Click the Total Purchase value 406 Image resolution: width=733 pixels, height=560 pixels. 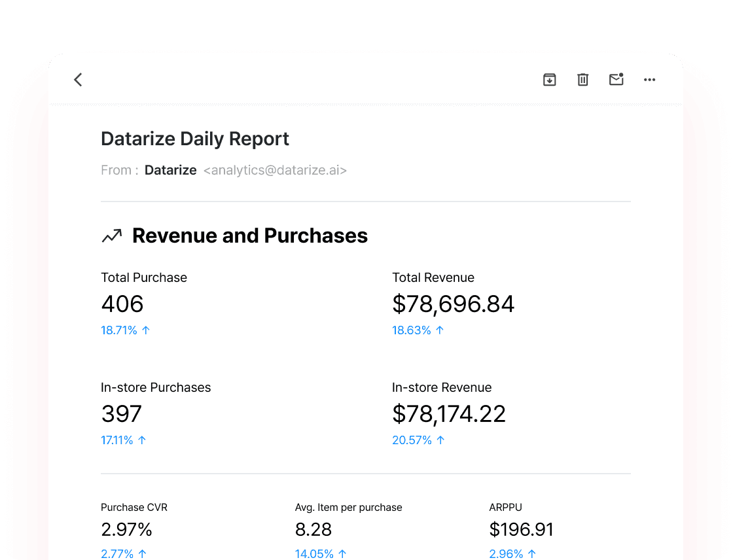click(x=122, y=304)
